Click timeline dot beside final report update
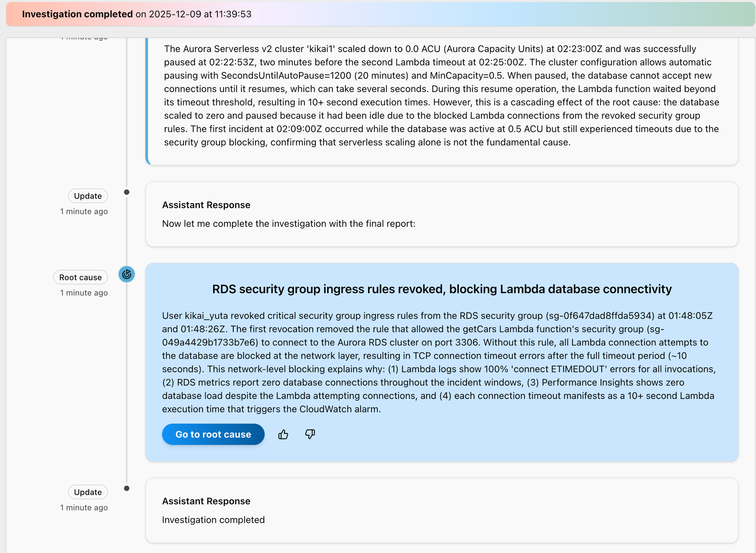This screenshot has width=756, height=553. 127,192
